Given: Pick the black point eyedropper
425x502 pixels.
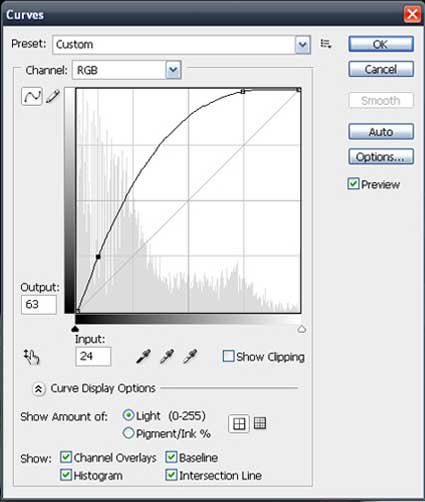Looking at the screenshot, I should point(144,356).
